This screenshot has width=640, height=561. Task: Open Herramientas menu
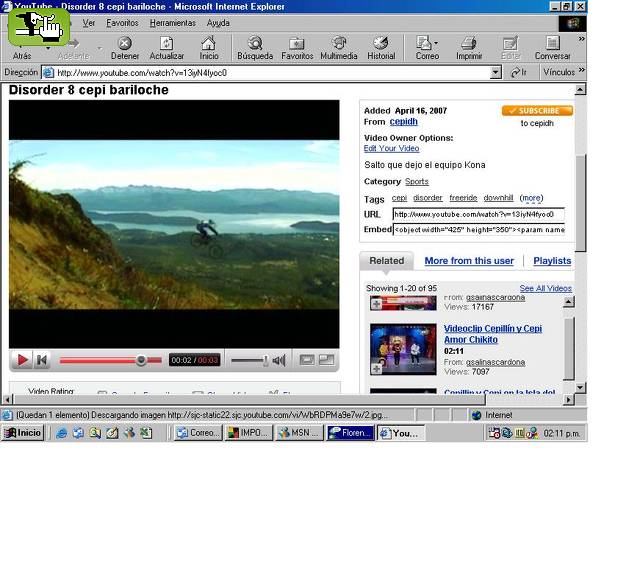coord(173,23)
